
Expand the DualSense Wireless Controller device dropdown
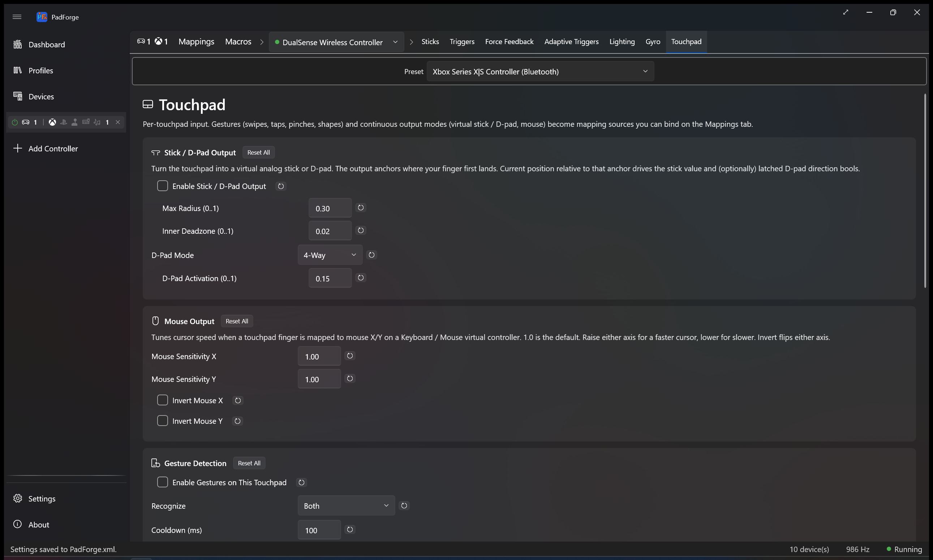click(x=336, y=42)
